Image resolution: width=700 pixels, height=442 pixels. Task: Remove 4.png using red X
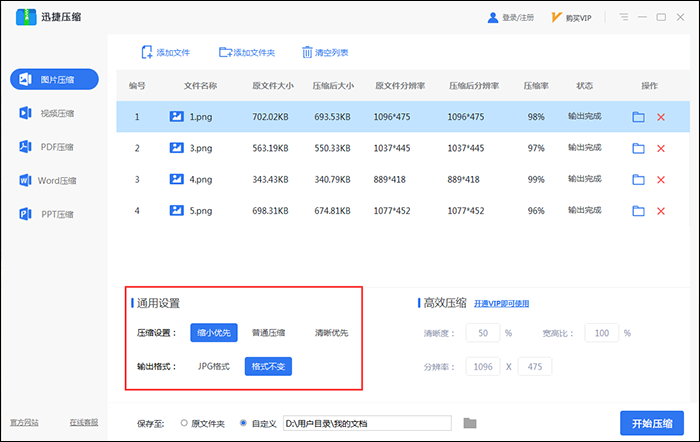[x=661, y=179]
